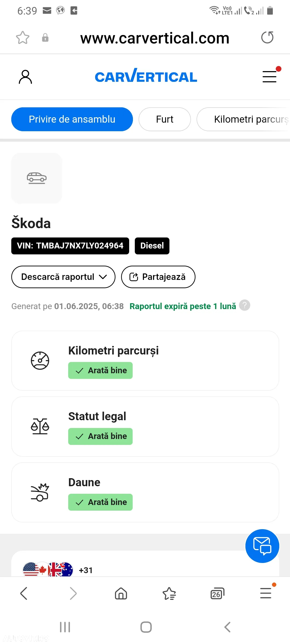Image resolution: width=290 pixels, height=644 pixels.
Task: Open the carVertical hamburger menu
Action: (270, 76)
